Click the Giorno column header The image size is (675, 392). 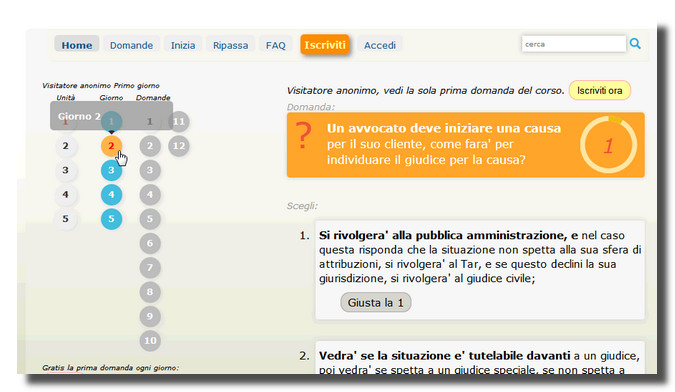coord(111,98)
